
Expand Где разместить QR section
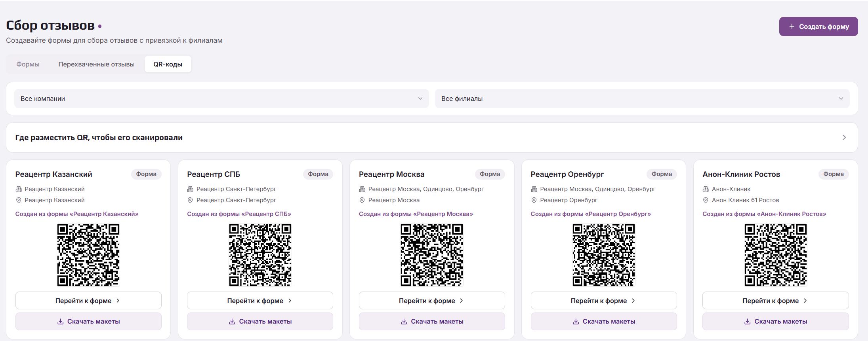pyautogui.click(x=432, y=137)
